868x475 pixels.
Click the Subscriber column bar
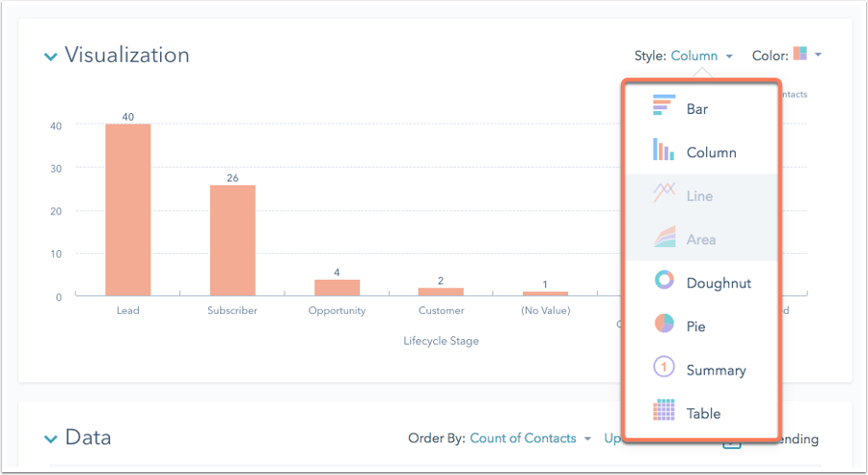(x=232, y=239)
